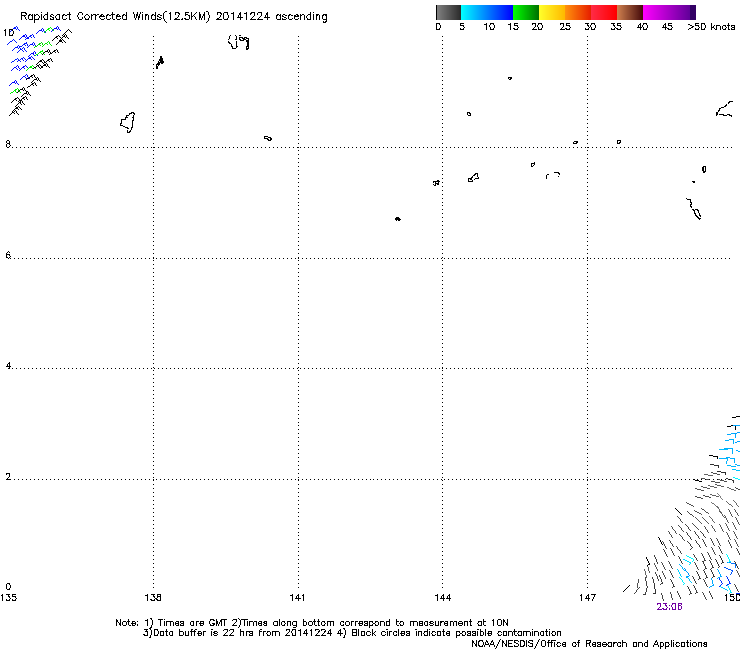Click the yellow 20-25 knots color segment
740x650 pixels.
click(552, 12)
